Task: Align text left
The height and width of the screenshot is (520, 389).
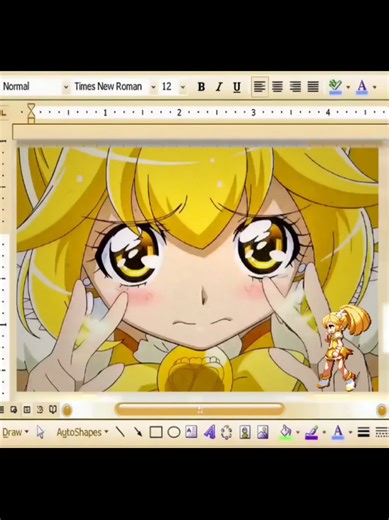Action: (260, 87)
